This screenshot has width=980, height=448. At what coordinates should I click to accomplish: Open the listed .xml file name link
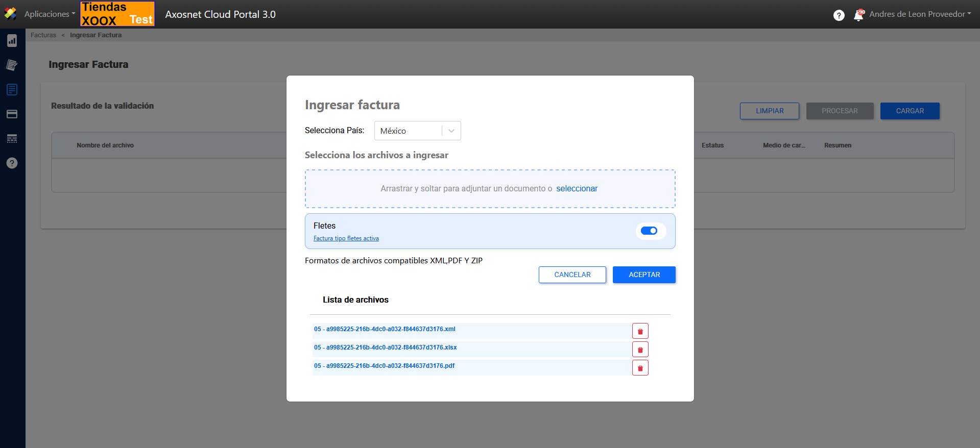tap(385, 329)
